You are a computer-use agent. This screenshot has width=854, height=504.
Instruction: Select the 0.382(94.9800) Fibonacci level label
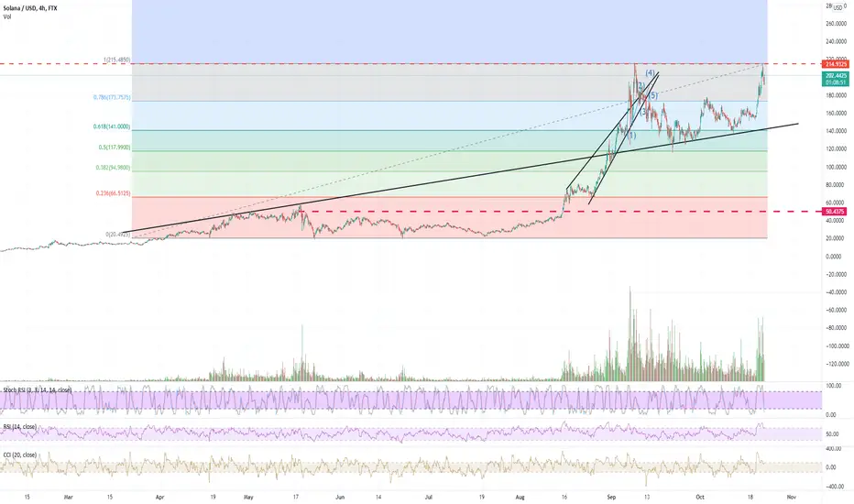point(114,168)
